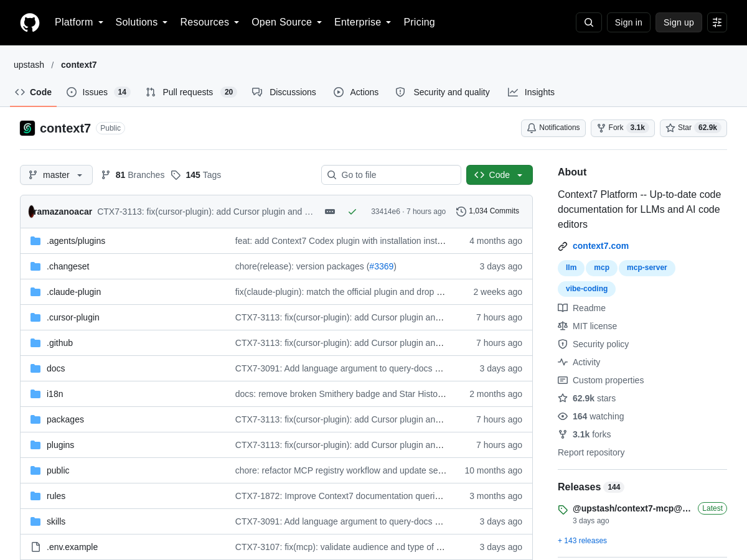This screenshot has width=747, height=560.
Task: Click the skills folder icon
Action: click(35, 521)
